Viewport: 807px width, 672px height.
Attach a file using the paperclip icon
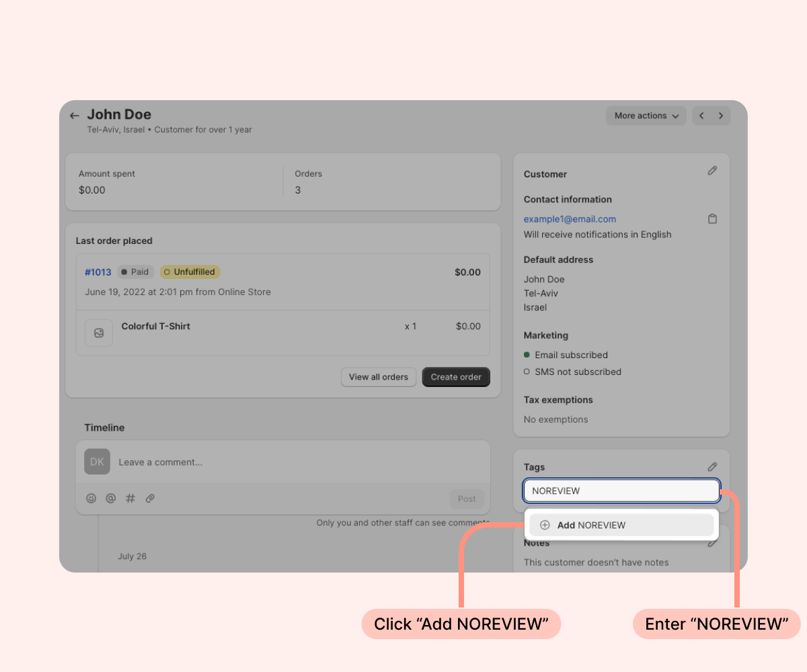(x=151, y=499)
